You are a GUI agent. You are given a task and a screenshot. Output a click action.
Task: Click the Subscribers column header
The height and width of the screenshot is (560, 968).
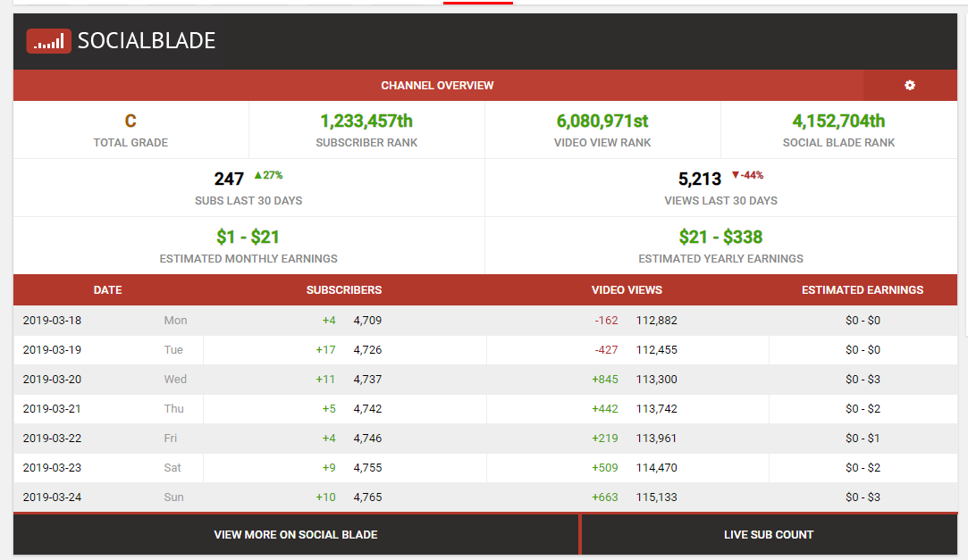pos(344,290)
